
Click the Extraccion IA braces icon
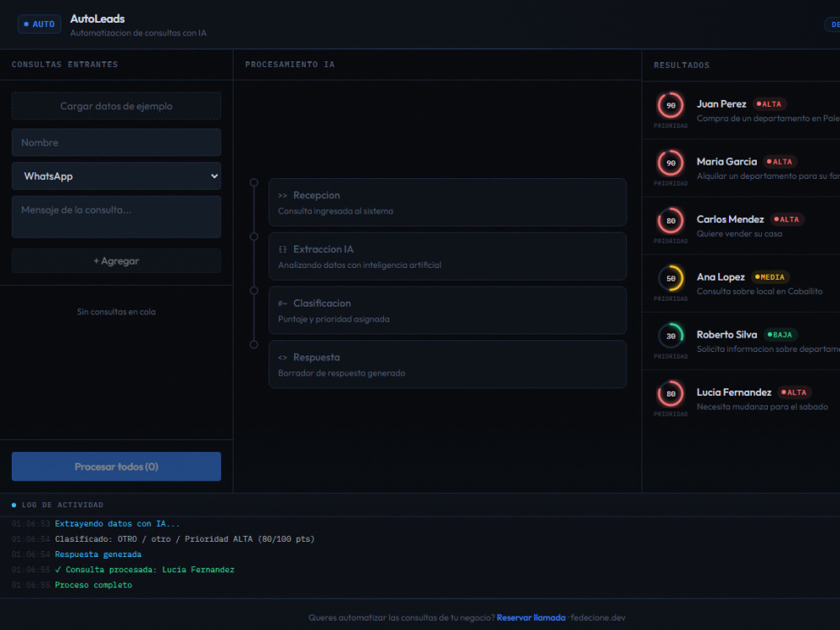(283, 249)
